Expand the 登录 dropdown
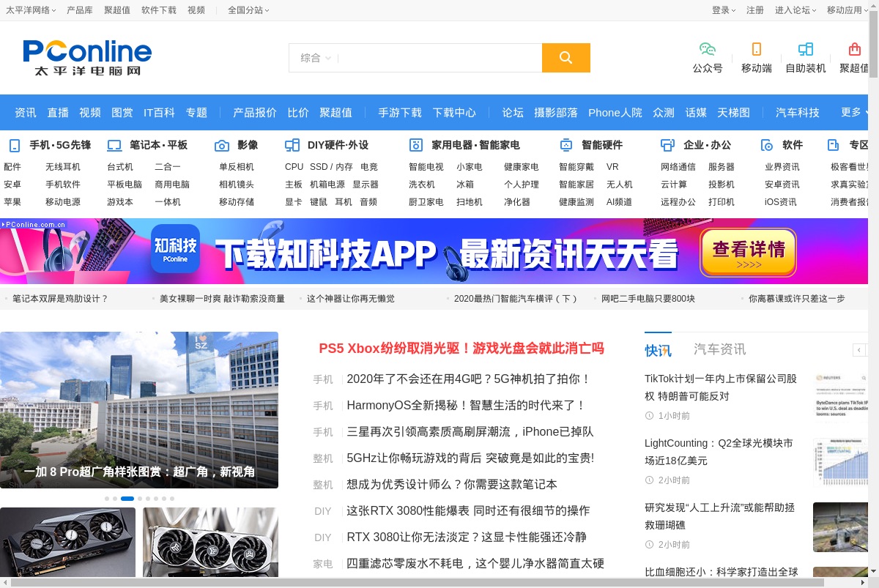The width and height of the screenshot is (879, 588). (x=724, y=10)
